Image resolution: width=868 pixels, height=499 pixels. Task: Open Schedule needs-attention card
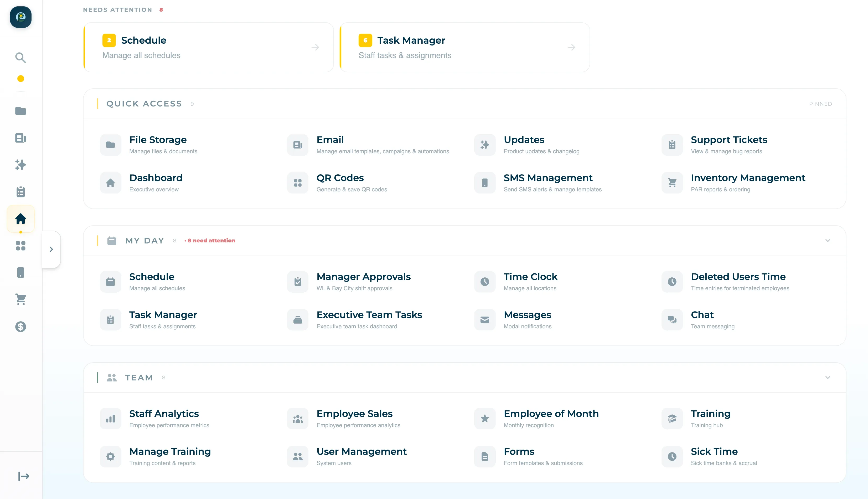(208, 47)
